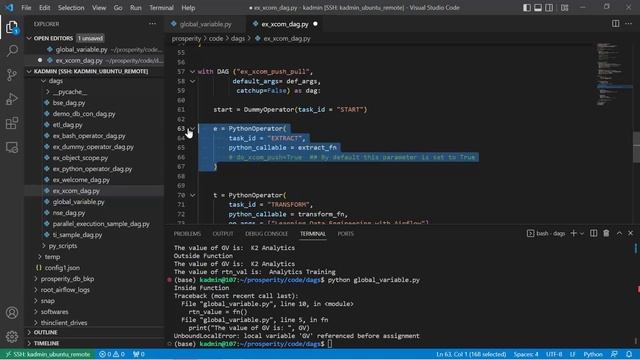Fold the code block at line 70
Image resolution: width=640 pixels, height=360 pixels.
click(x=192, y=195)
